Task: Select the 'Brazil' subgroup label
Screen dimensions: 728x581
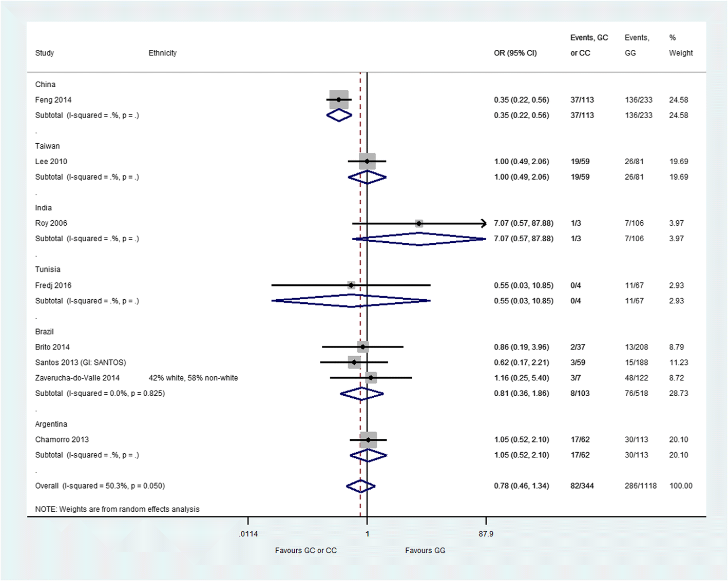Action: click(x=44, y=332)
